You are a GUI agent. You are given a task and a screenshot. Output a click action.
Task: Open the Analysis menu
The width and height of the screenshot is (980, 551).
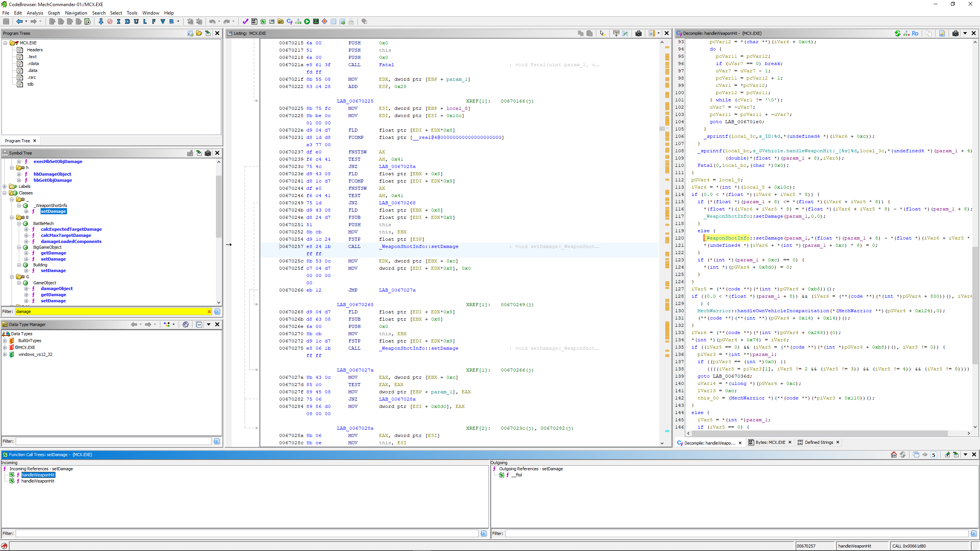pyautogui.click(x=35, y=13)
